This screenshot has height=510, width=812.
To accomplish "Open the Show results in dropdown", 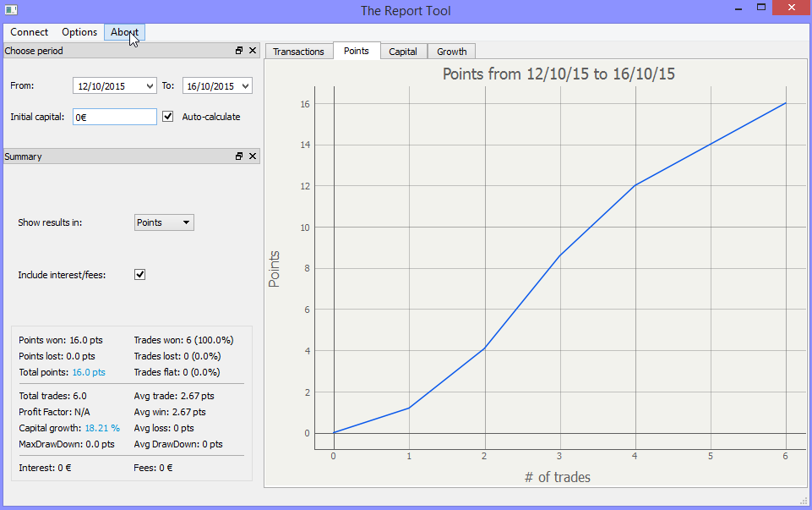I will 164,222.
